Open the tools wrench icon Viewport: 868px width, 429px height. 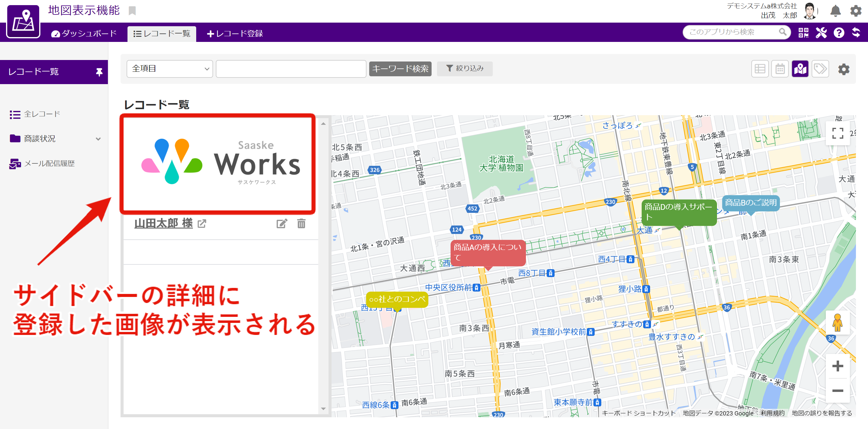pyautogui.click(x=821, y=33)
